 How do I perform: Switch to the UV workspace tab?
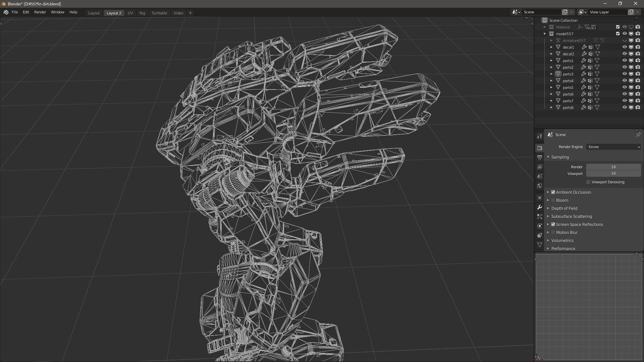pyautogui.click(x=130, y=13)
